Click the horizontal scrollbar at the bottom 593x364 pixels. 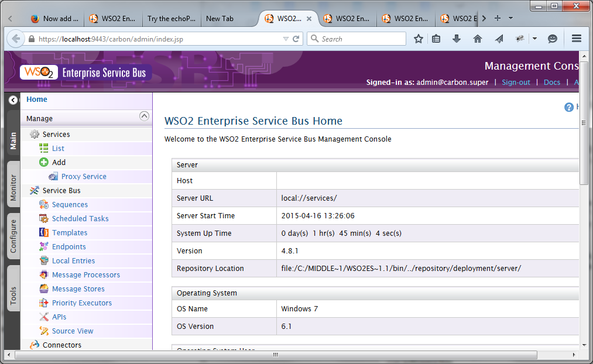(276, 355)
